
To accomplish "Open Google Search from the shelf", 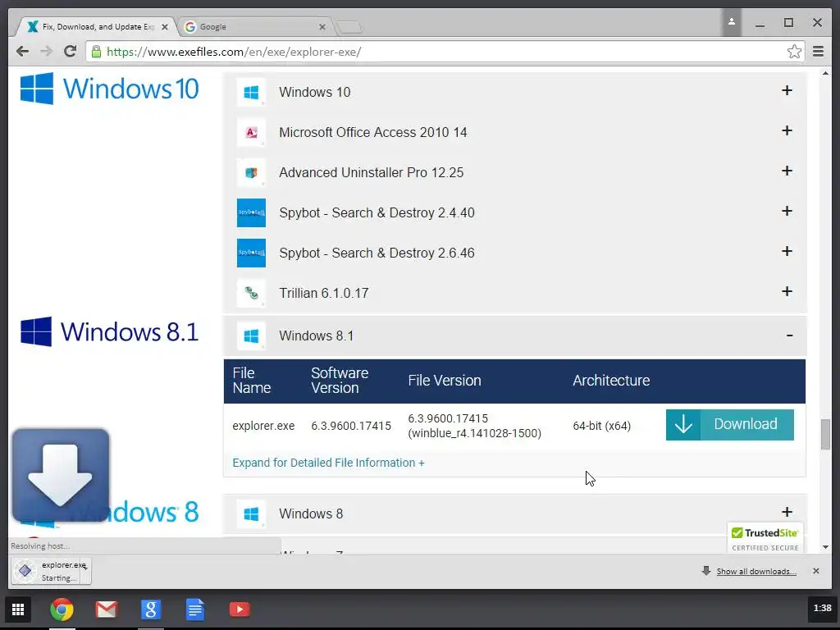I will click(151, 609).
